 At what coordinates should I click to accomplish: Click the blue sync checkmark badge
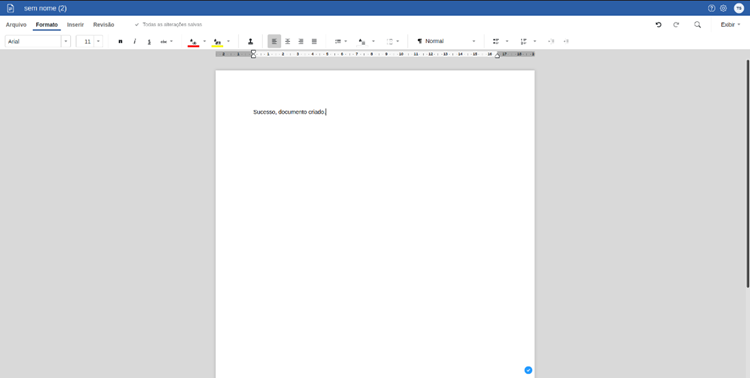(528, 370)
